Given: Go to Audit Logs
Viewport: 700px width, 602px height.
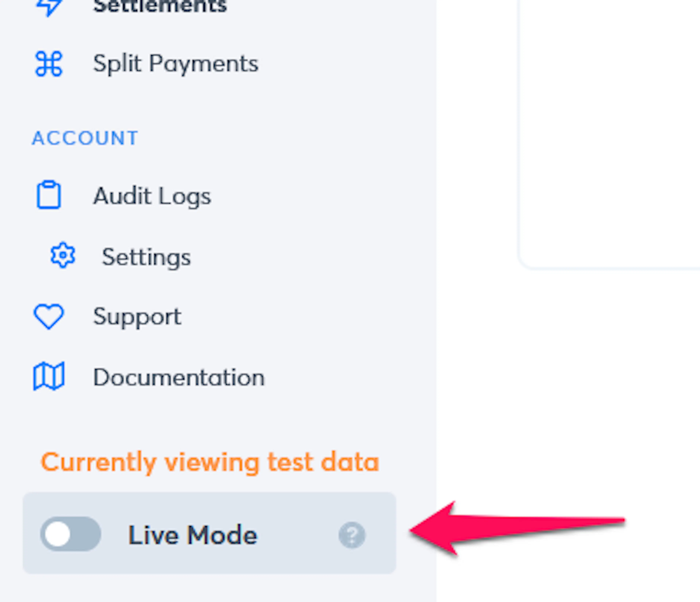Looking at the screenshot, I should coord(152,196).
